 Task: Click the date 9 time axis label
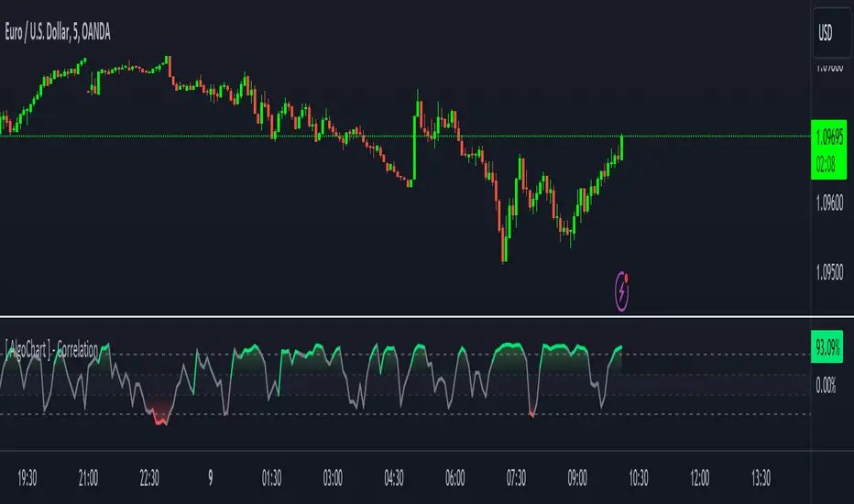[210, 478]
